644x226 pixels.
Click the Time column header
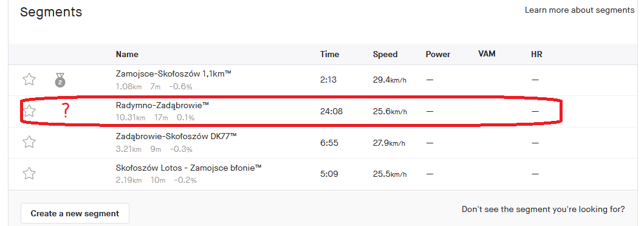[x=330, y=54]
